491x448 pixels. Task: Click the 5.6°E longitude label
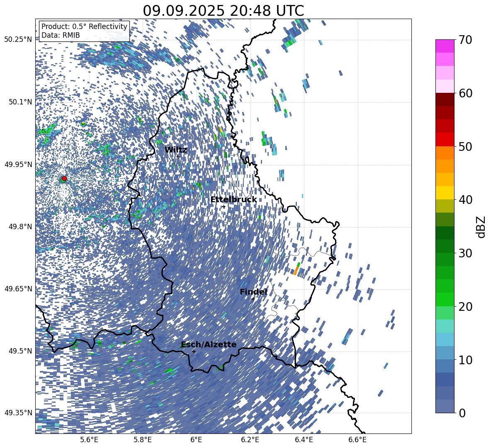pyautogui.click(x=89, y=440)
